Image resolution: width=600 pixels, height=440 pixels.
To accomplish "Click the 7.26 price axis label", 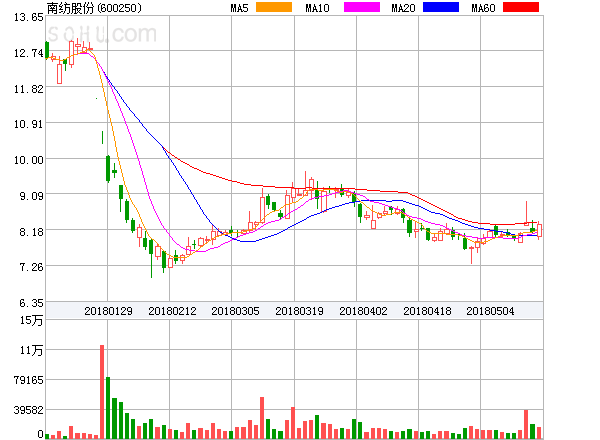I will click(x=31, y=267).
